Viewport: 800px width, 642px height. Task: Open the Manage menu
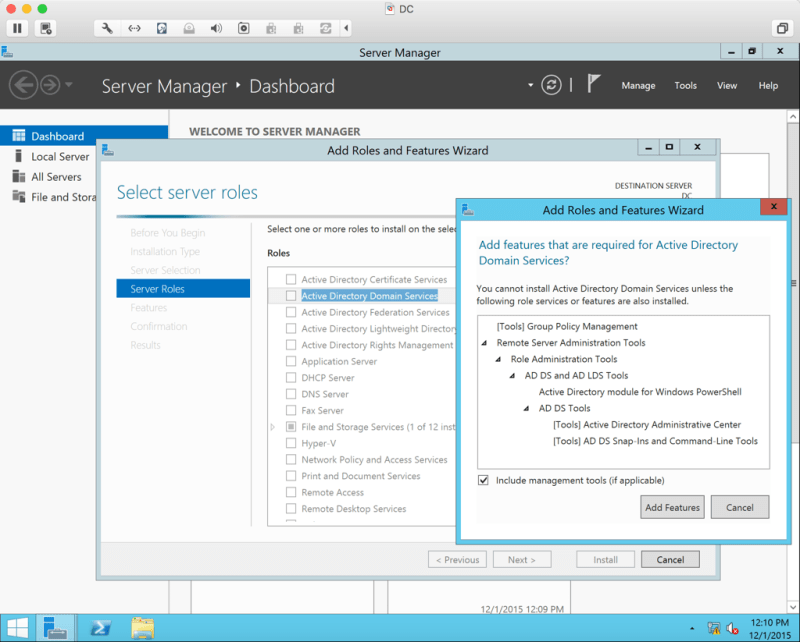point(638,86)
